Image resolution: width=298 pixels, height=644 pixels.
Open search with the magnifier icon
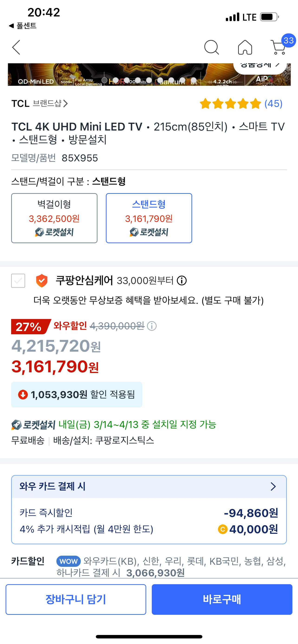pyautogui.click(x=211, y=47)
